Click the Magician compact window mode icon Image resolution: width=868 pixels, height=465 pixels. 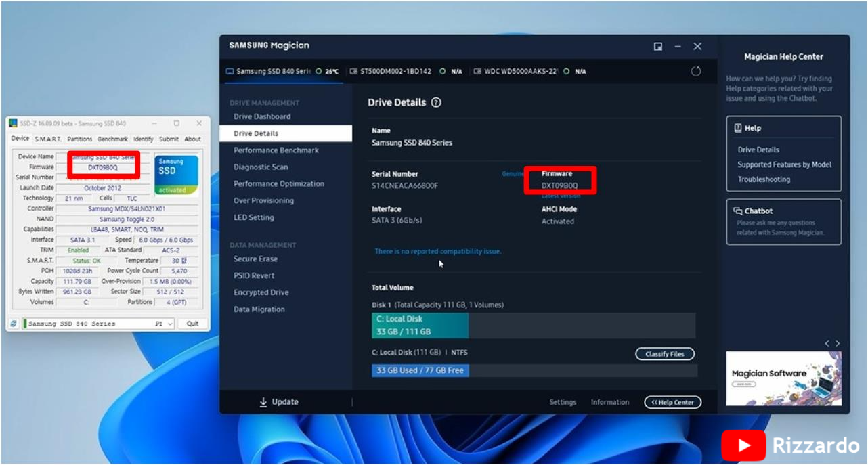(657, 46)
